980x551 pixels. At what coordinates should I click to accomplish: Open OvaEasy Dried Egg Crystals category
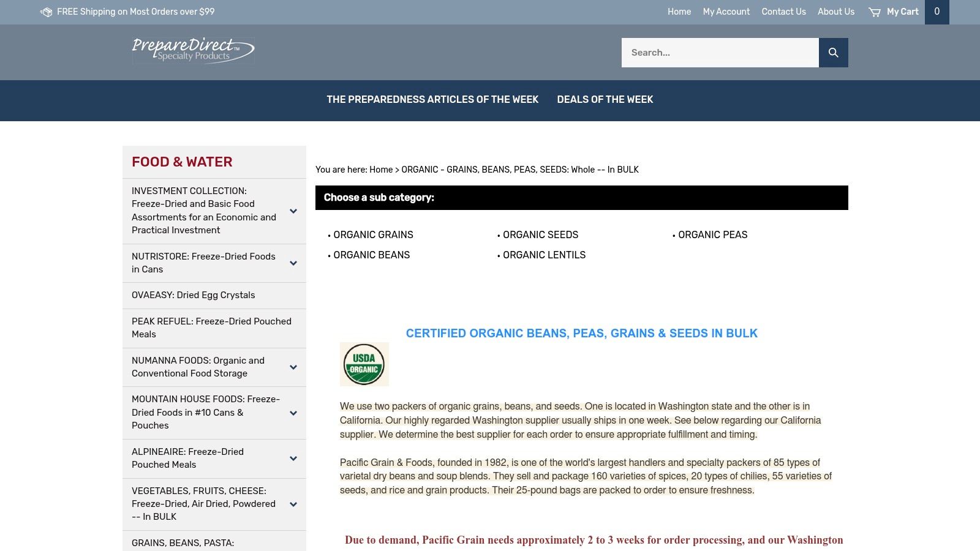click(194, 295)
